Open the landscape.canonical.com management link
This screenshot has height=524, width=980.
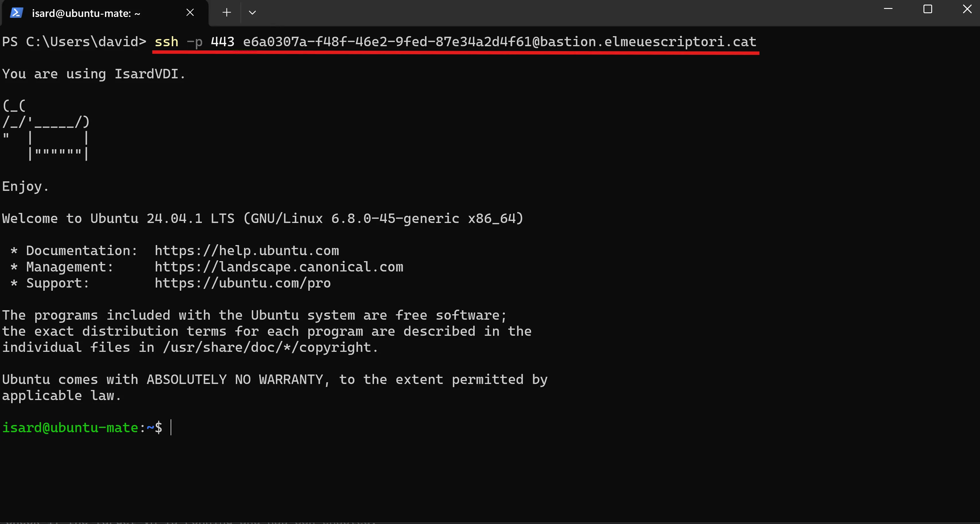[x=278, y=267]
